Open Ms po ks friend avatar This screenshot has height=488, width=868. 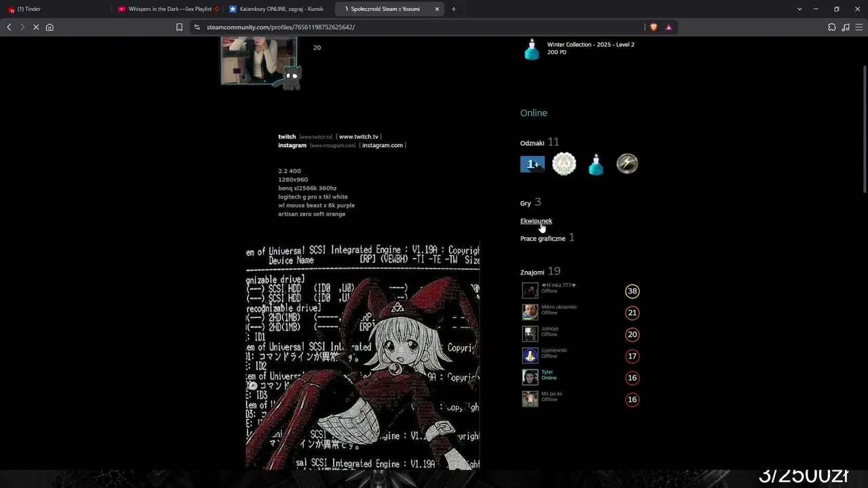pyautogui.click(x=530, y=399)
